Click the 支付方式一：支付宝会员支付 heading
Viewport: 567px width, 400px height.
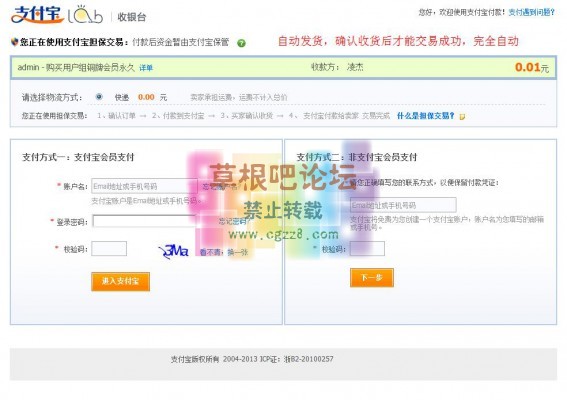(78, 157)
